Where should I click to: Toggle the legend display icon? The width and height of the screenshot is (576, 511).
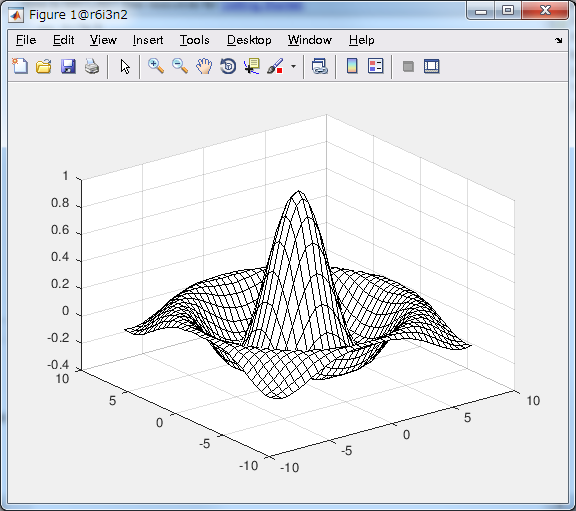click(x=375, y=66)
